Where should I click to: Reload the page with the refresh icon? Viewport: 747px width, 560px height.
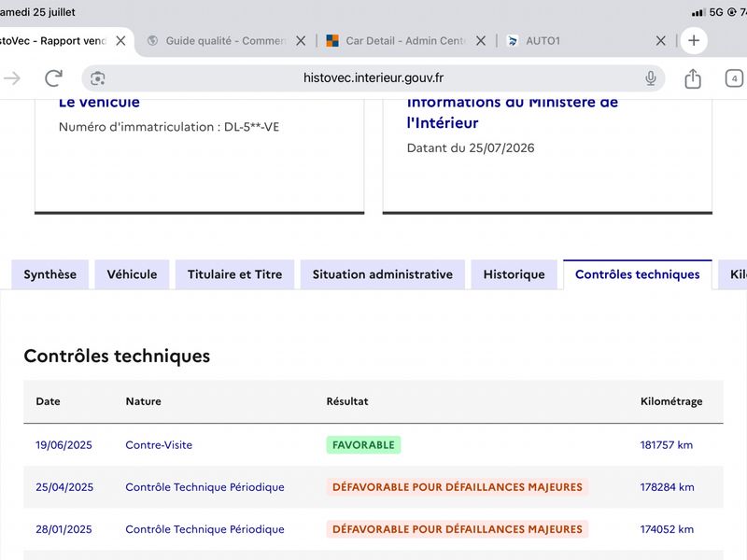point(53,78)
